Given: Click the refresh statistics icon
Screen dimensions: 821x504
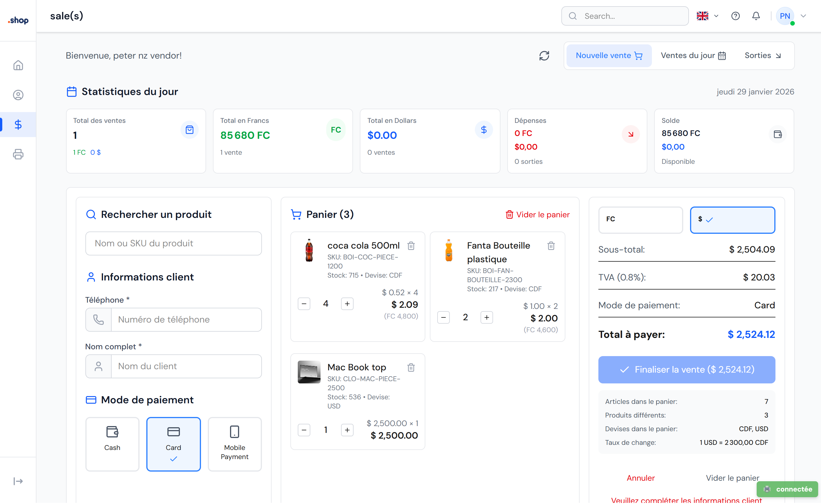Looking at the screenshot, I should (x=544, y=56).
